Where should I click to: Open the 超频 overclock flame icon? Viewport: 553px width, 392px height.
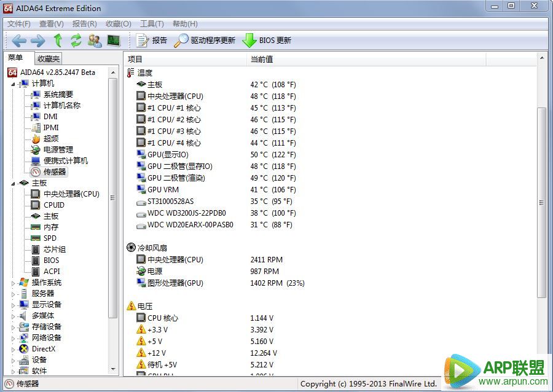click(x=36, y=138)
